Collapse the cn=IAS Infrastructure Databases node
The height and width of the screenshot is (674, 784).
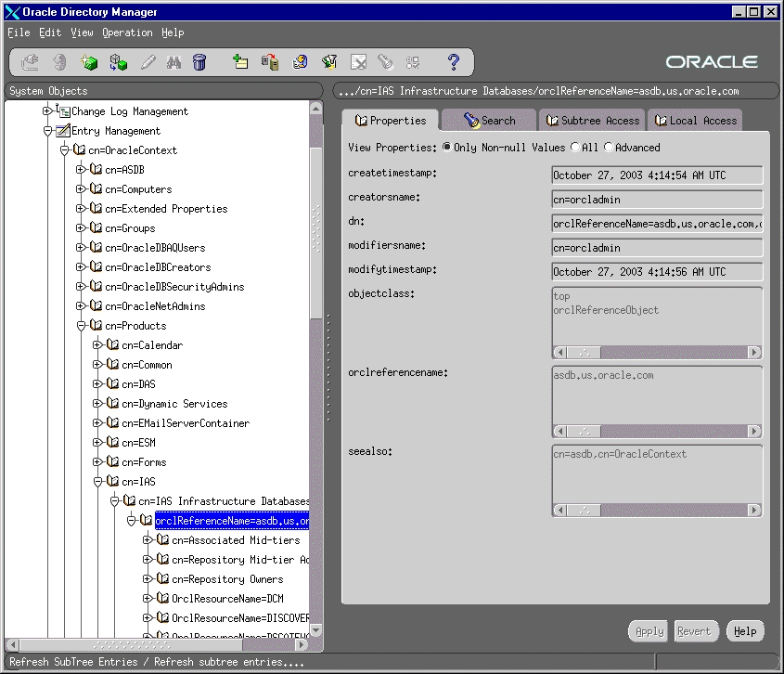tap(114, 500)
